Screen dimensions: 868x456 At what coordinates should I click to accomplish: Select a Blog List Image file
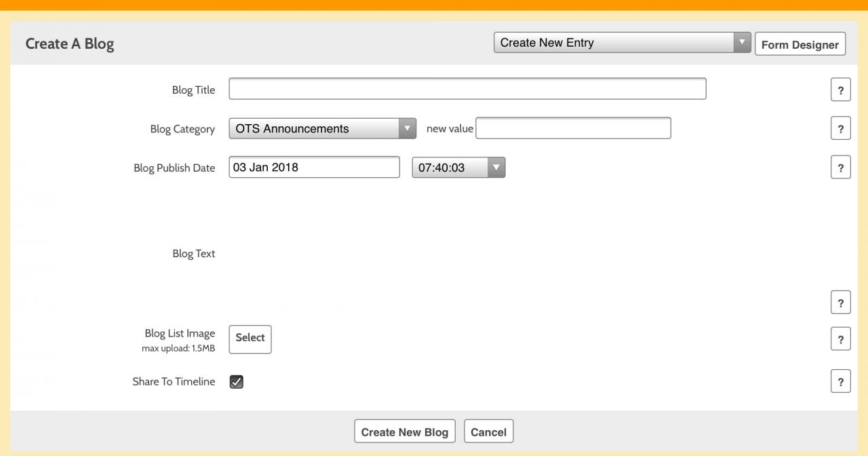[250, 339]
